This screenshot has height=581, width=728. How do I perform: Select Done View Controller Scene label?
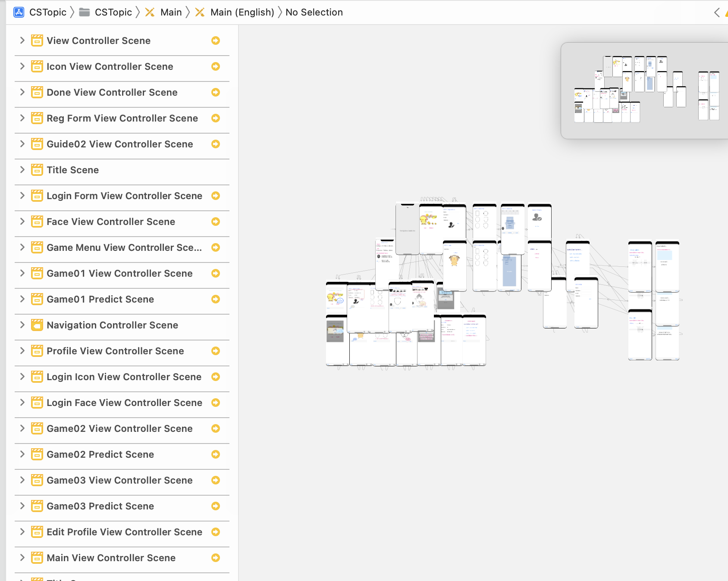pyautogui.click(x=112, y=92)
